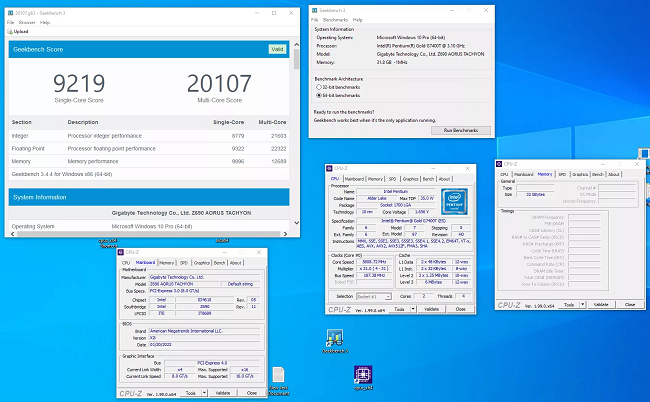Click the green Valid badge
The width and height of the screenshot is (650, 402).
coord(277,49)
